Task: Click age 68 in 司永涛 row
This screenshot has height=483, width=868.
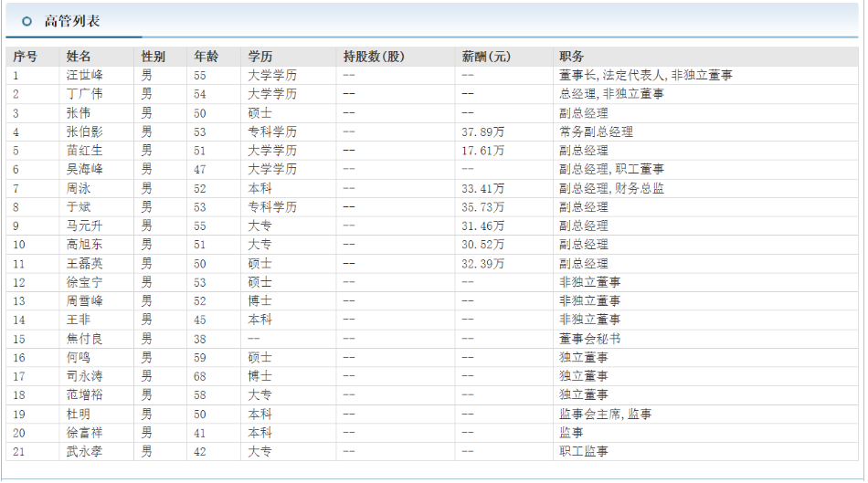Action: [x=200, y=376]
